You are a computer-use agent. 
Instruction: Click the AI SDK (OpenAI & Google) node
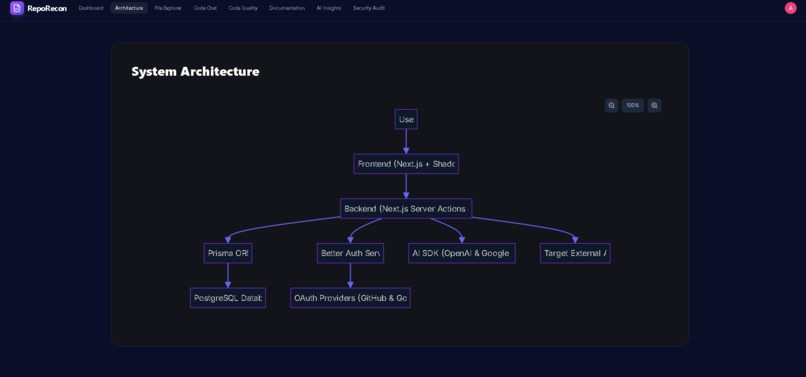462,254
